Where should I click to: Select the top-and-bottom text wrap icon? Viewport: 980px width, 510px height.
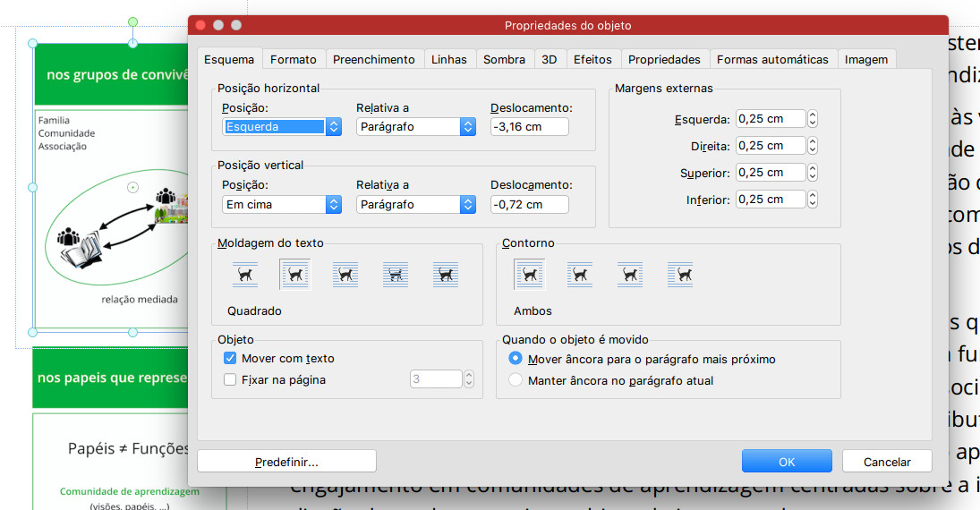pos(244,275)
